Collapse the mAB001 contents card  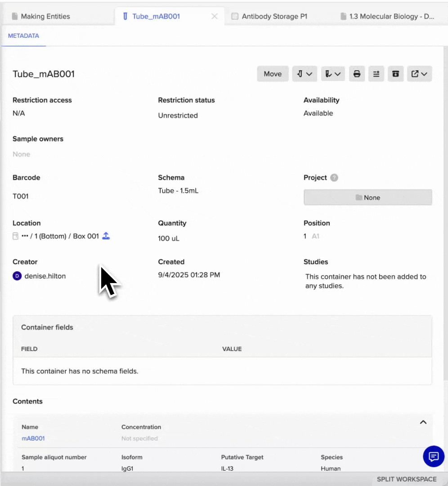point(423,423)
